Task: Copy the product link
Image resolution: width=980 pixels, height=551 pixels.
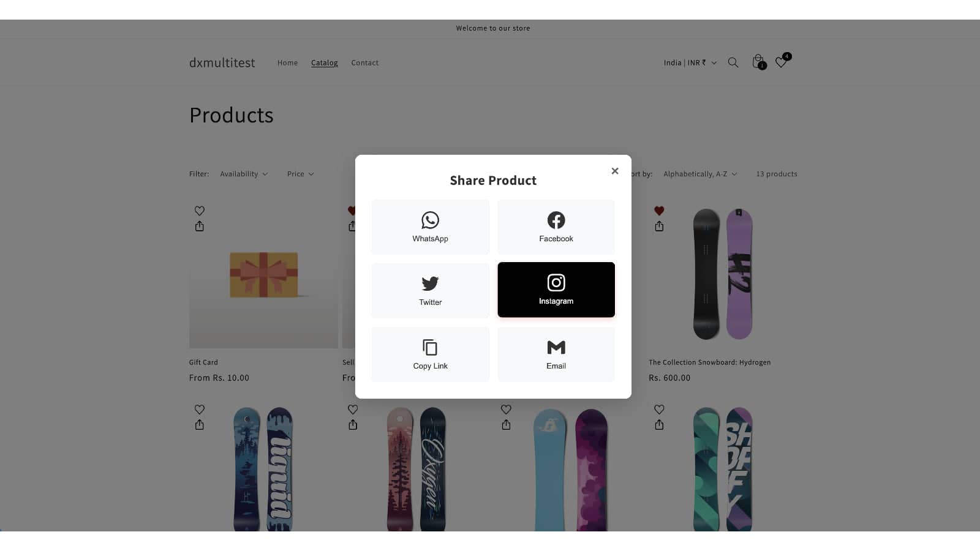Action: [x=430, y=354]
